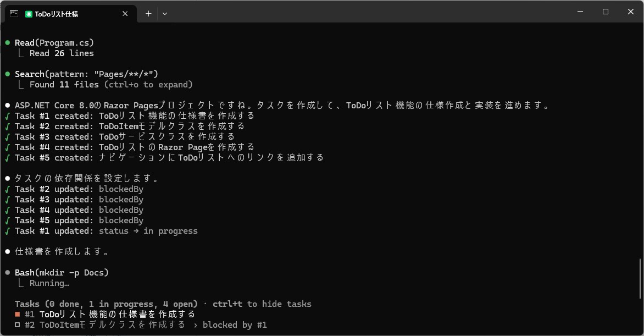Click the open checkbox for task #2 ToDoItem
This screenshot has height=336, width=644.
click(x=18, y=325)
